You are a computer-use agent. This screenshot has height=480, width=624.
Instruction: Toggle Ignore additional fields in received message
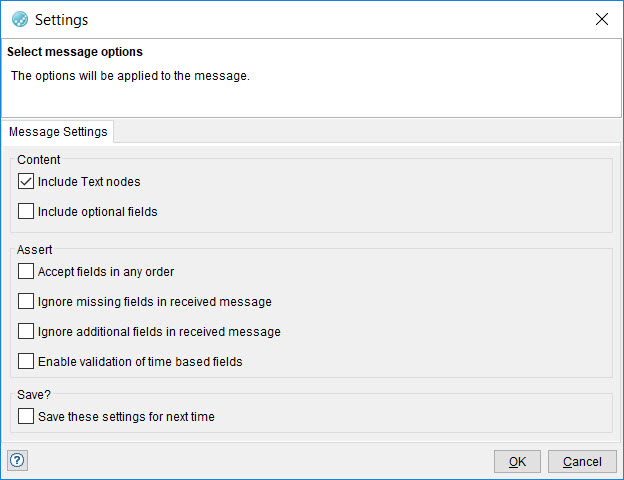pos(26,331)
